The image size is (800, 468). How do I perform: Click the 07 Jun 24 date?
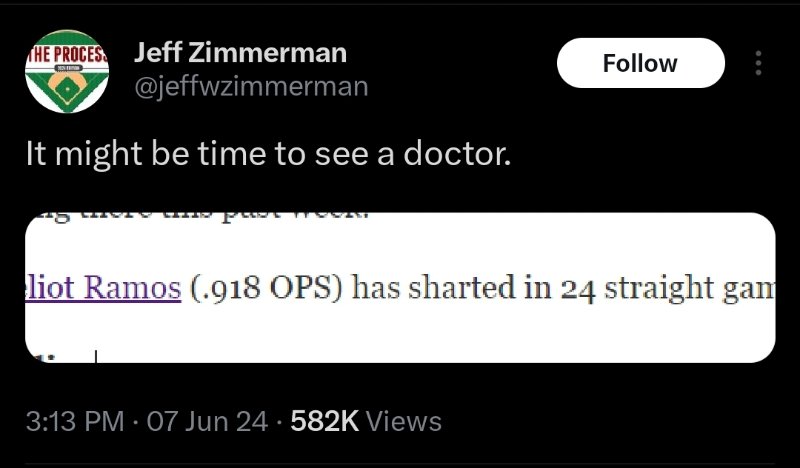(x=207, y=421)
